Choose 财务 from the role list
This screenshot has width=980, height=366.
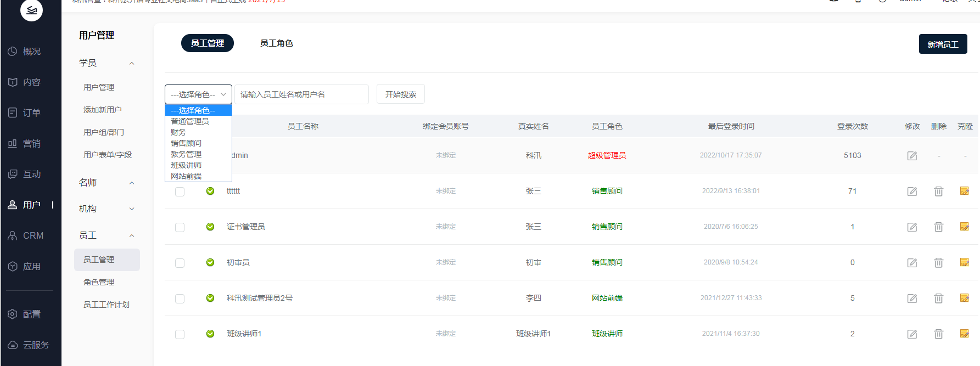(198, 132)
